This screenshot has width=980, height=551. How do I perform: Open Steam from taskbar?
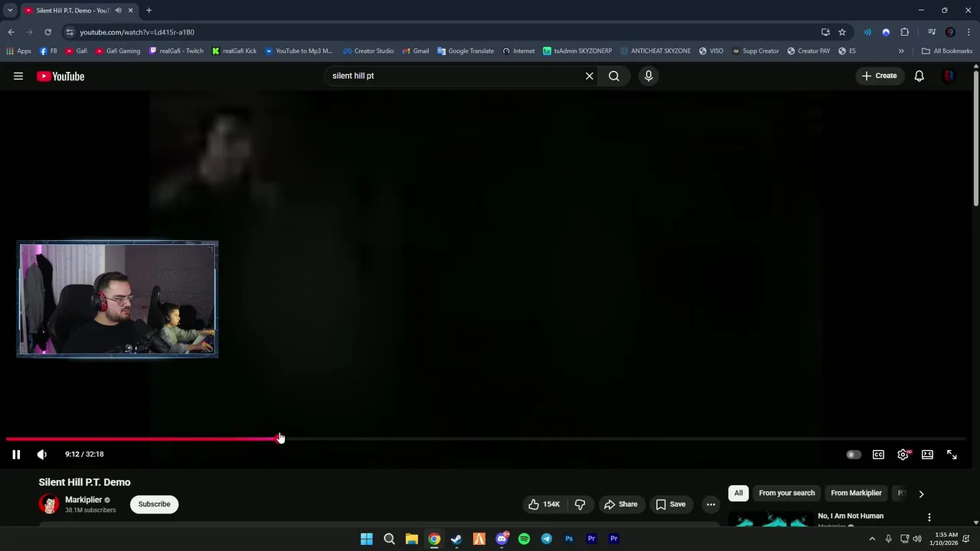pyautogui.click(x=456, y=539)
